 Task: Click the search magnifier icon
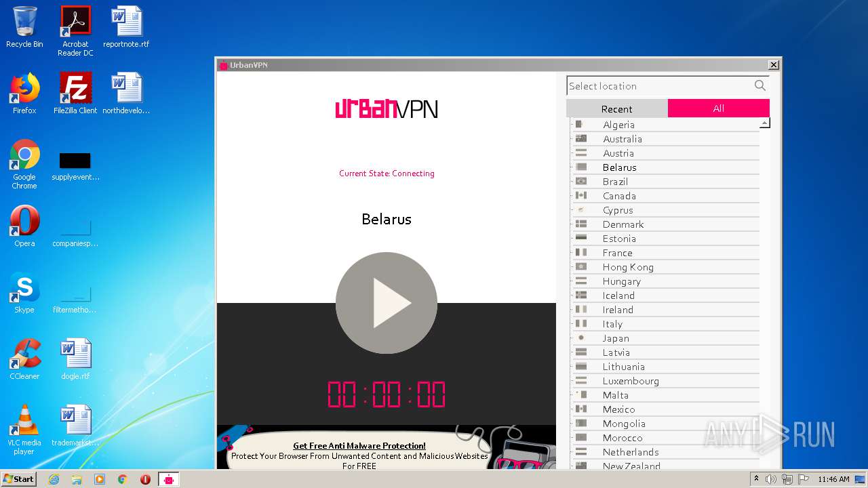click(759, 85)
